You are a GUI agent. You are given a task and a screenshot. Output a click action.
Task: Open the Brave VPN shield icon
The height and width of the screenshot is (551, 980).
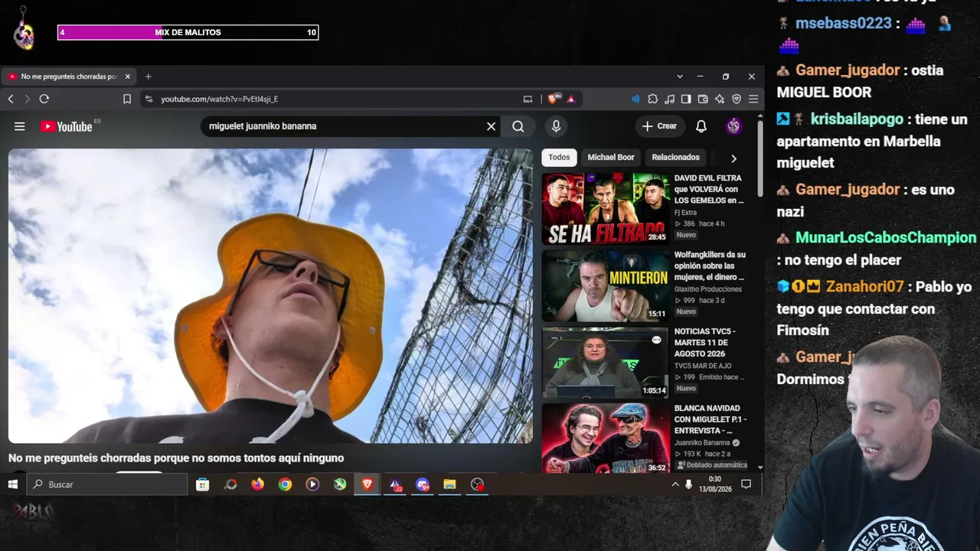click(x=737, y=99)
